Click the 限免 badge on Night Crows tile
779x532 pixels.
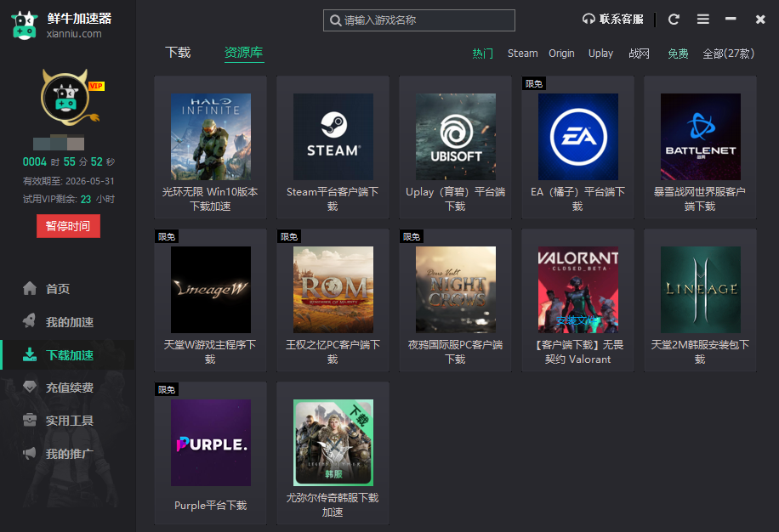[412, 237]
